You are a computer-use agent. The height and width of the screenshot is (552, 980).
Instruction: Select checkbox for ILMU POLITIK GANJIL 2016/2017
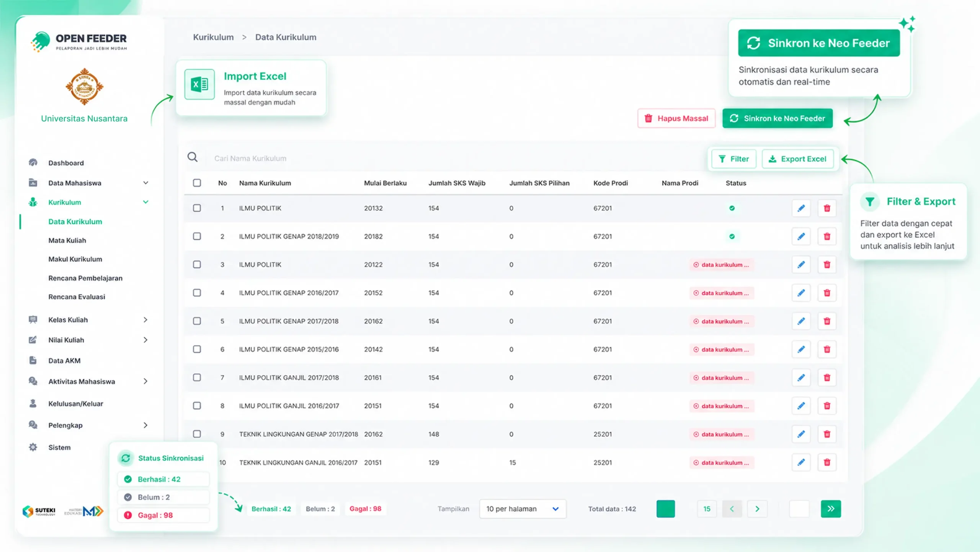(x=197, y=406)
